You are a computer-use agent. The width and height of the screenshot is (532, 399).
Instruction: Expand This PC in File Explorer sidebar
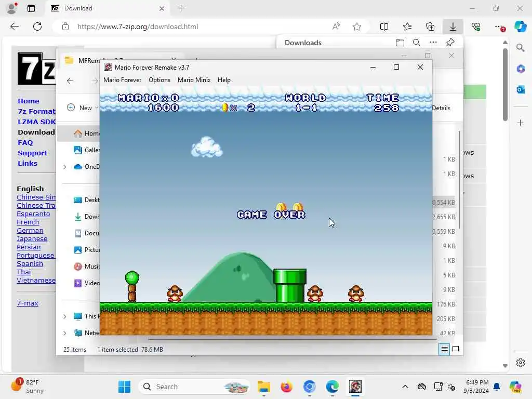(x=64, y=316)
